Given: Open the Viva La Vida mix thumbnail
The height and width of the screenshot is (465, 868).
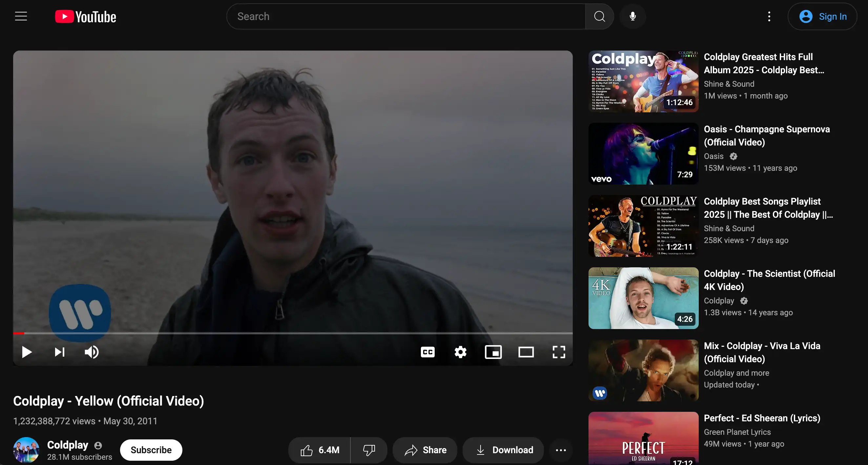Looking at the screenshot, I should click(x=643, y=370).
